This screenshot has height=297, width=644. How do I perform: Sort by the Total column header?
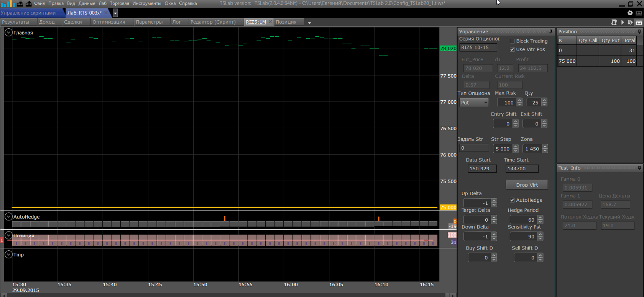629,40
